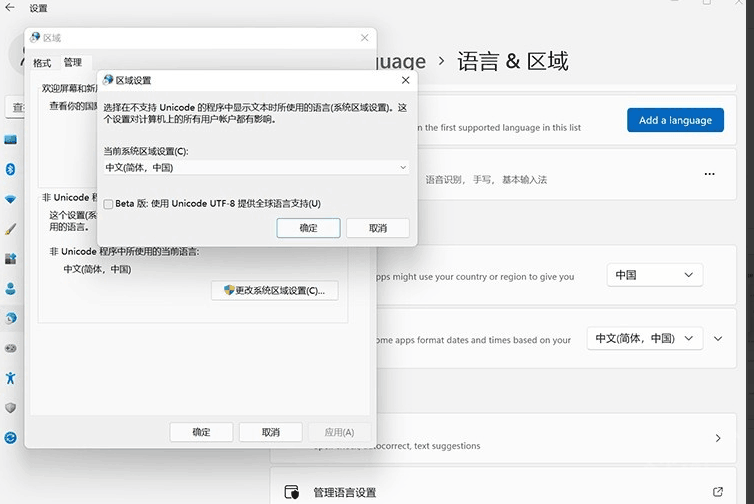Open three-dots menu for installed language
The width and height of the screenshot is (754, 504).
(709, 174)
